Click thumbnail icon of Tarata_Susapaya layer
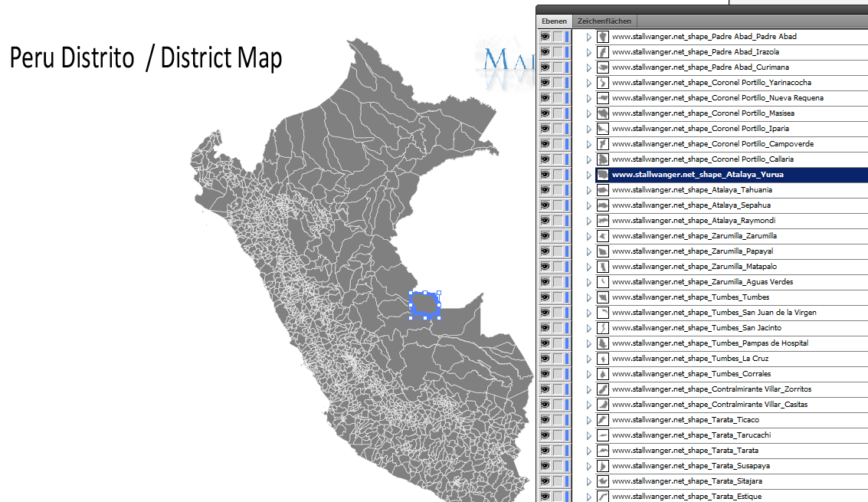Viewport: 868px width, 502px height. click(x=603, y=466)
